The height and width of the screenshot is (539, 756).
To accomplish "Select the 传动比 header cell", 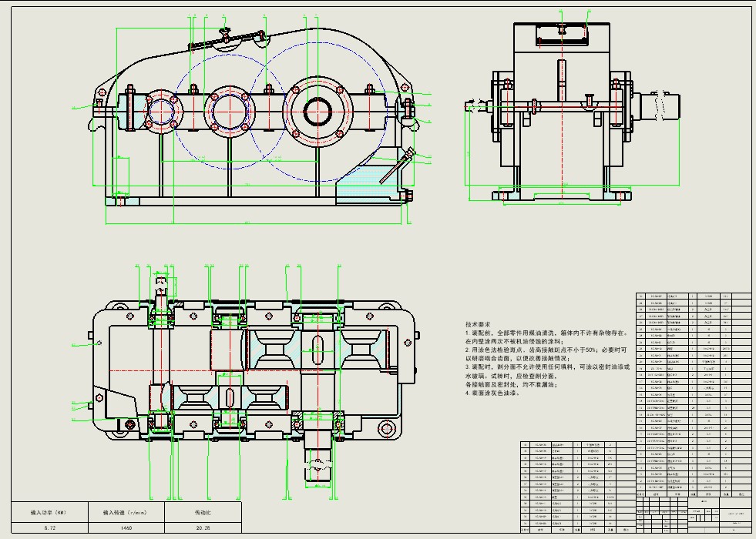I will click(x=203, y=511).
